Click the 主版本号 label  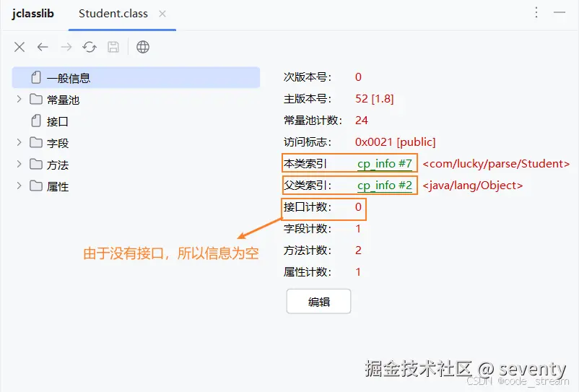coord(308,99)
